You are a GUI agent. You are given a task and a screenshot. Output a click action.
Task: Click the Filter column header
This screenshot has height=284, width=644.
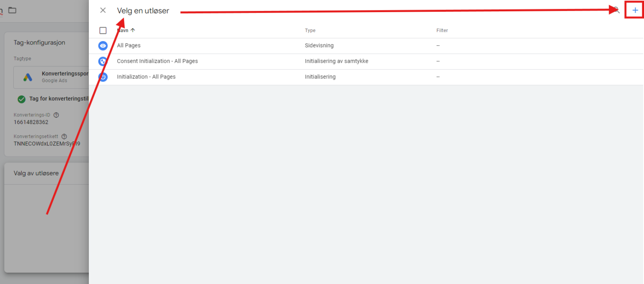coord(442,31)
